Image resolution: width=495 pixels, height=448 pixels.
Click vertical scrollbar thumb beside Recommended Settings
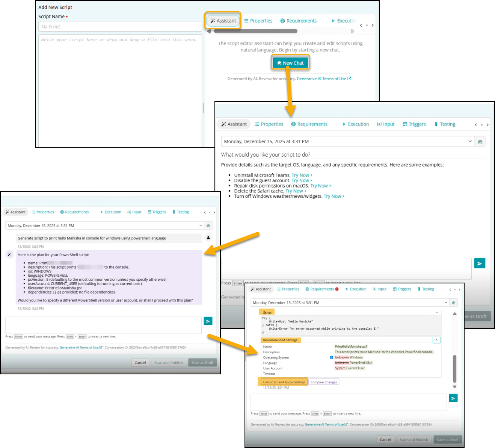click(454, 368)
